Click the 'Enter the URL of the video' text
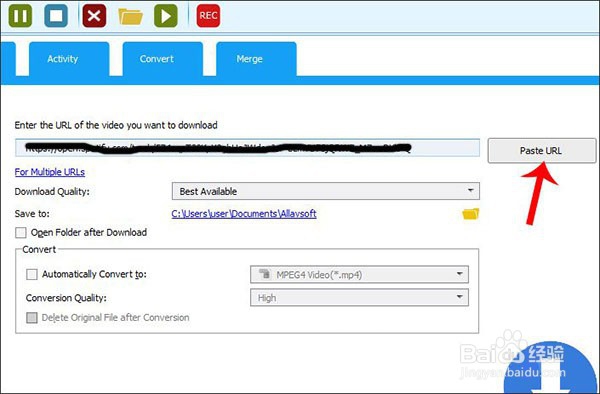 (x=116, y=125)
